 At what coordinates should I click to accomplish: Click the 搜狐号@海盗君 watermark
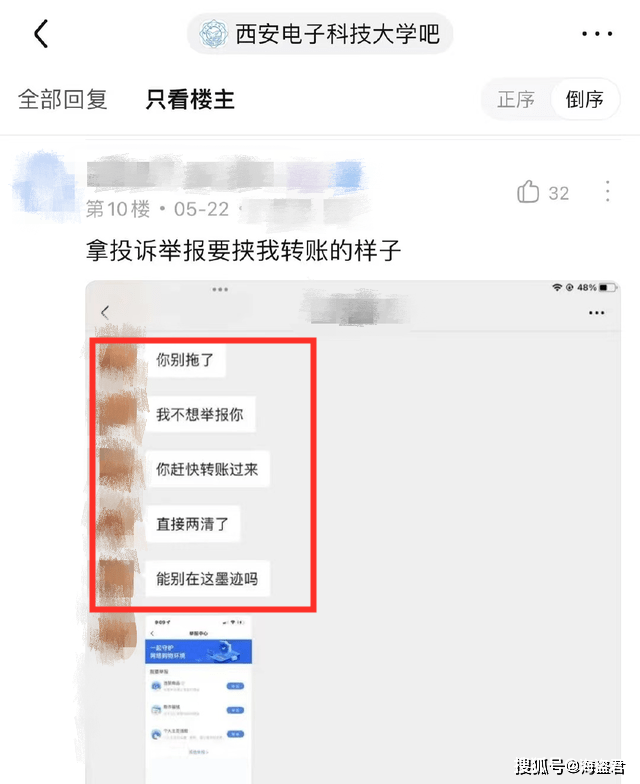[x=570, y=766]
